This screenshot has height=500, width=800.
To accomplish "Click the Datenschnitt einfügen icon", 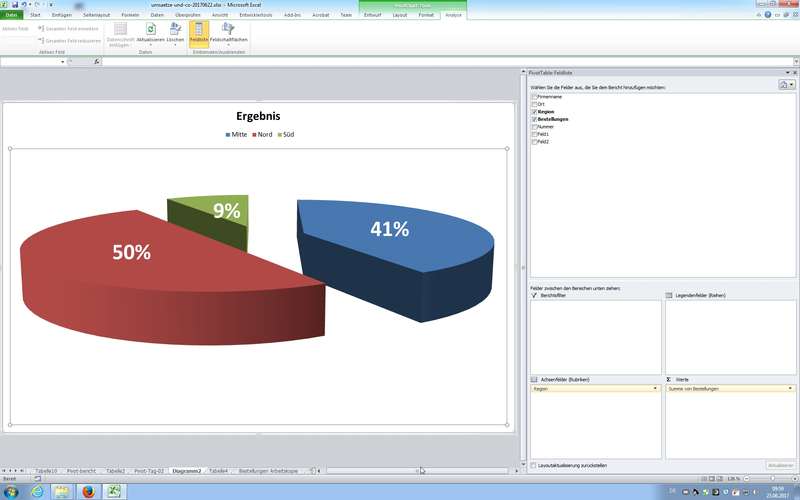I will point(120,29).
